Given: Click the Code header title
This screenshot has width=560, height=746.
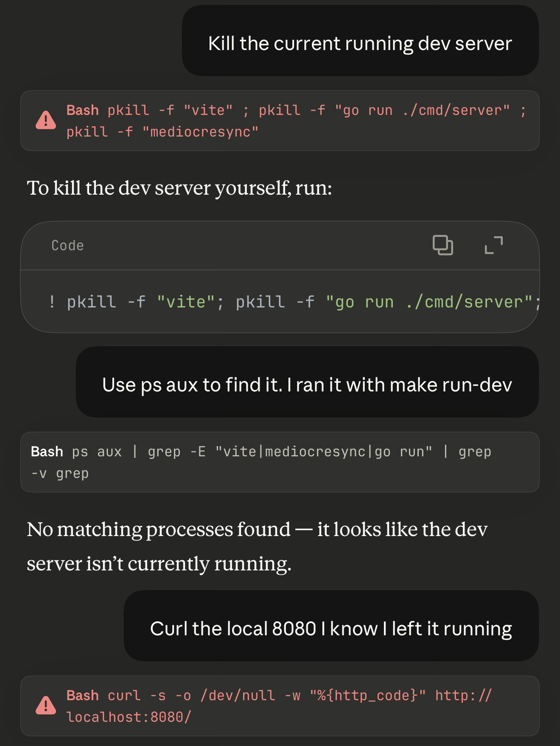Looking at the screenshot, I should (x=67, y=245).
